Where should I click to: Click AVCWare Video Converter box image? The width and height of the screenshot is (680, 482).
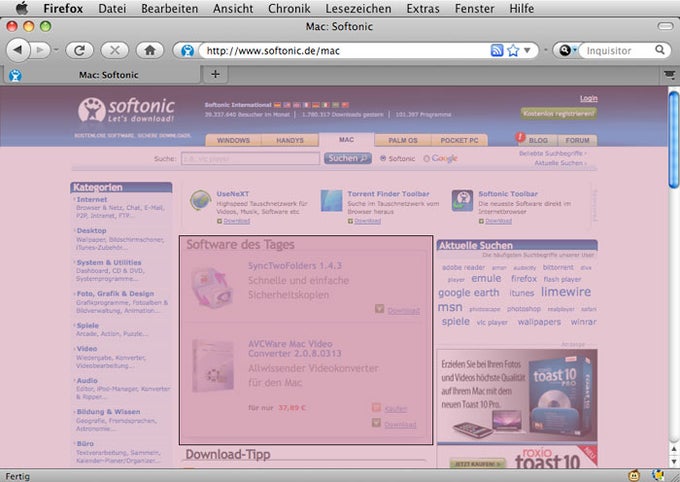pos(212,365)
